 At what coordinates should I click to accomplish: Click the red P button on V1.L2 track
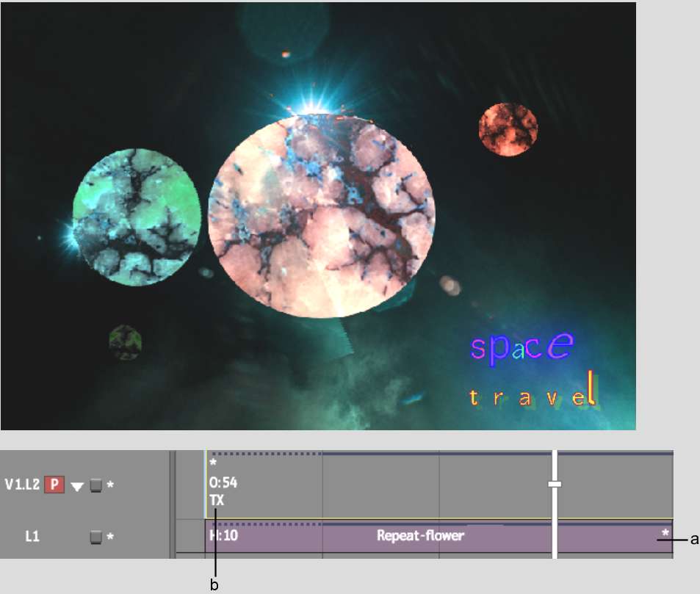pyautogui.click(x=55, y=485)
